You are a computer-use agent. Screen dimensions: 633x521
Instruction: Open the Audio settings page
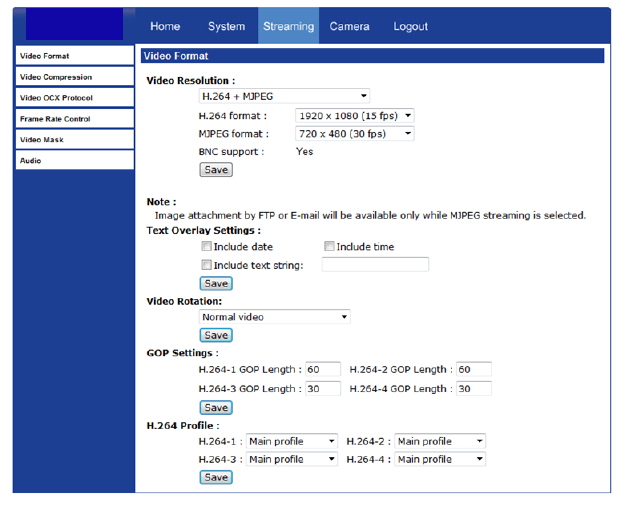coord(73,160)
